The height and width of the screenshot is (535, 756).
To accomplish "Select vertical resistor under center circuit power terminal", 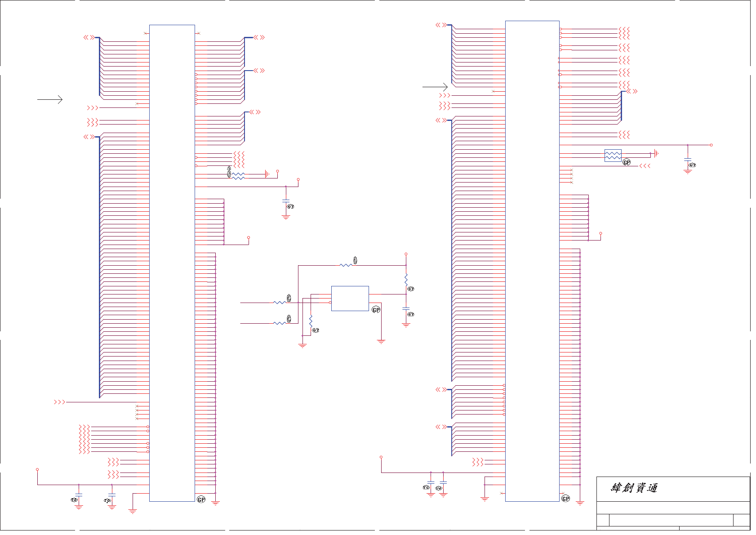I will [406, 280].
